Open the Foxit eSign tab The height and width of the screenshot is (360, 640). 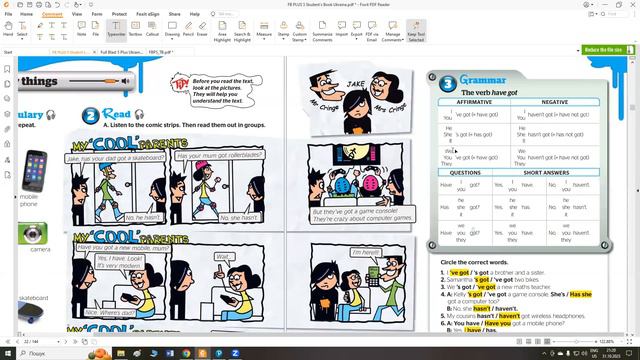(148, 14)
